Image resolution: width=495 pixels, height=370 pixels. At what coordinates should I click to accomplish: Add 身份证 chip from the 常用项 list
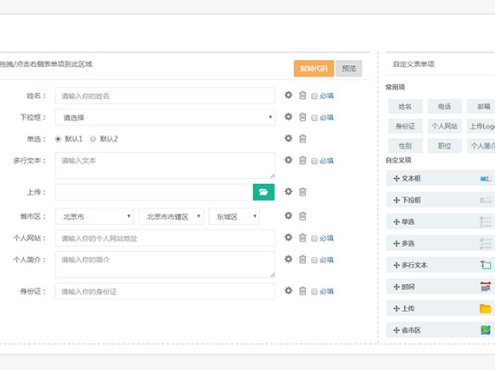pos(405,126)
